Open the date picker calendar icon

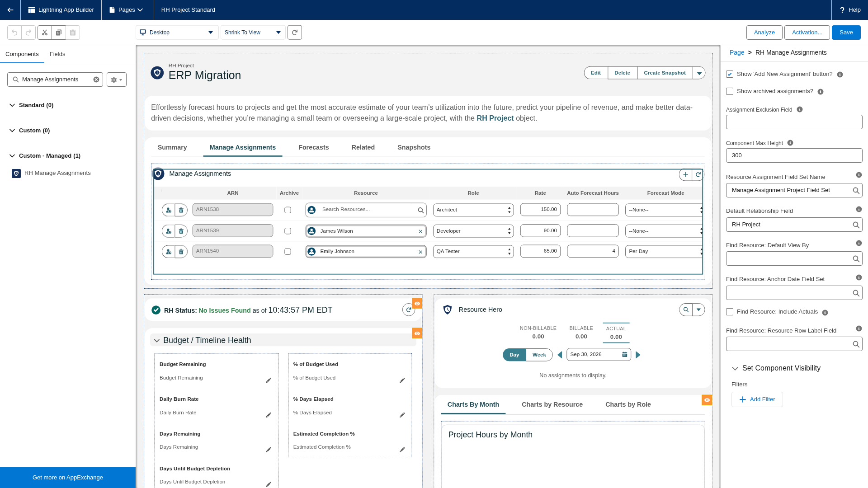coord(625,355)
